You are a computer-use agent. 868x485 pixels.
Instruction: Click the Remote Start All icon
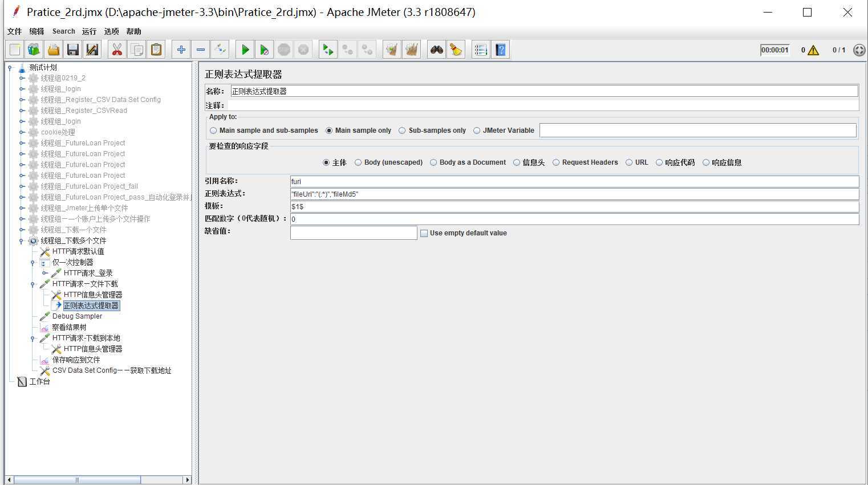coord(328,50)
